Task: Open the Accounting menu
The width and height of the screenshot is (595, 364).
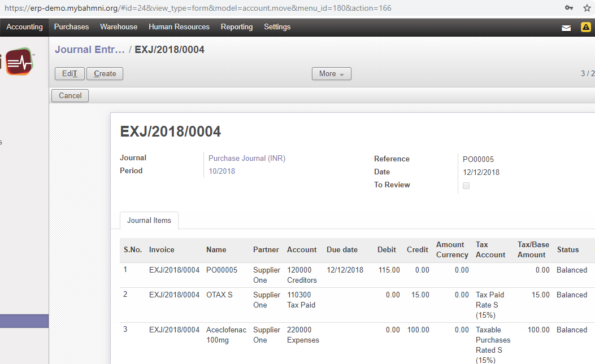Action: click(x=24, y=27)
